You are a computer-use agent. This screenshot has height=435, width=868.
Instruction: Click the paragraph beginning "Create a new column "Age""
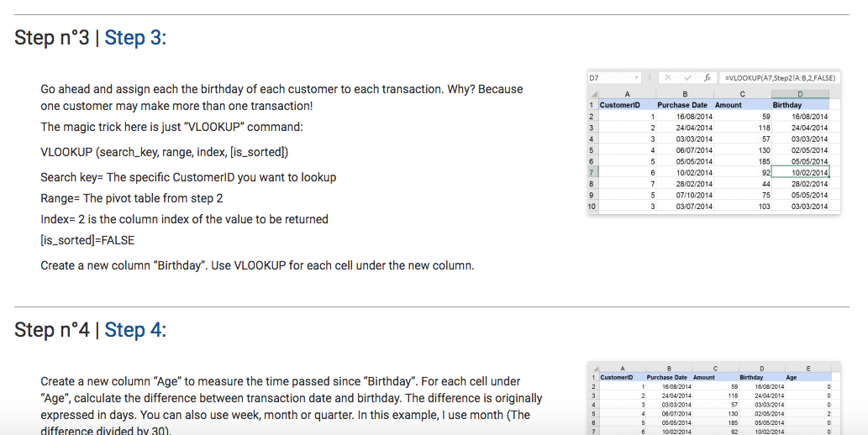pos(292,406)
